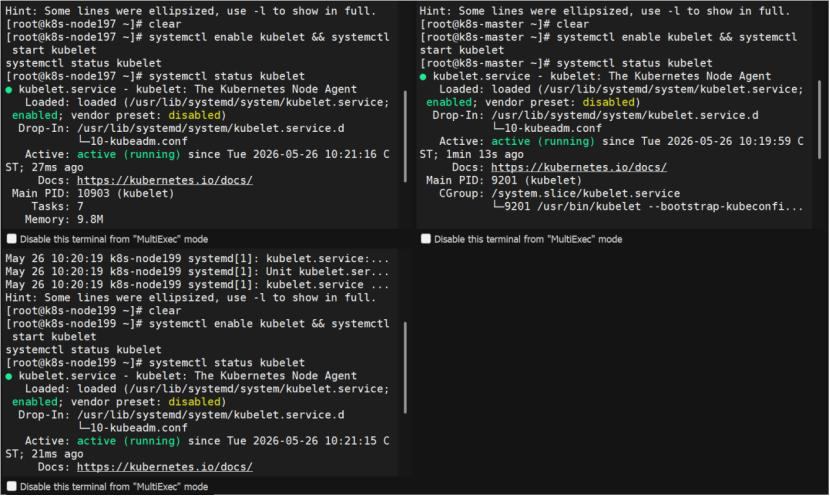The height and width of the screenshot is (496, 830).
Task: Click the scrollbar of the k8s-master terminal
Action: pos(819,121)
